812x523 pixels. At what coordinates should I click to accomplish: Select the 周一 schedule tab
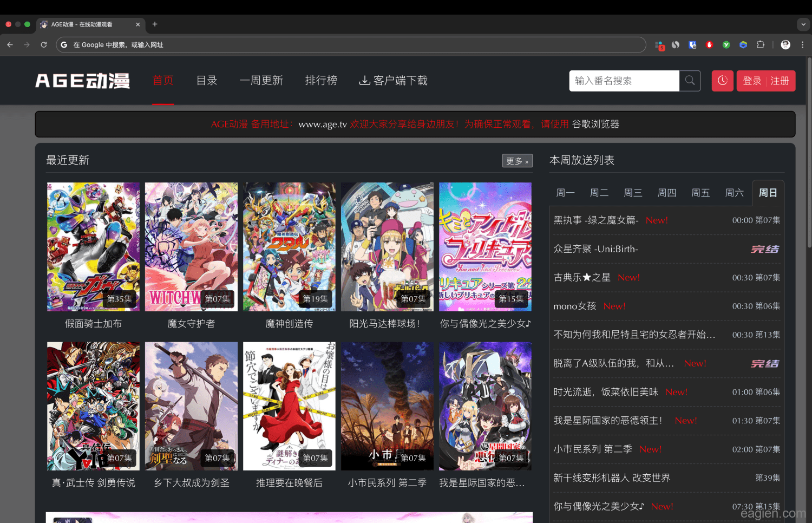click(x=565, y=193)
